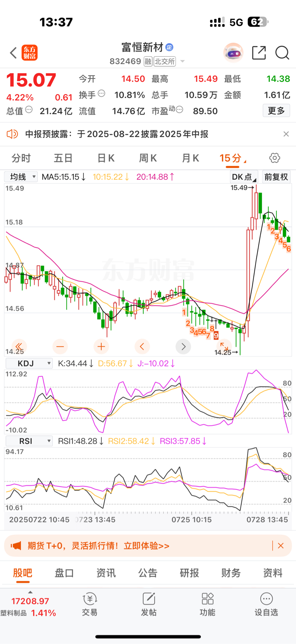Select the 股吧 tab

[23, 573]
